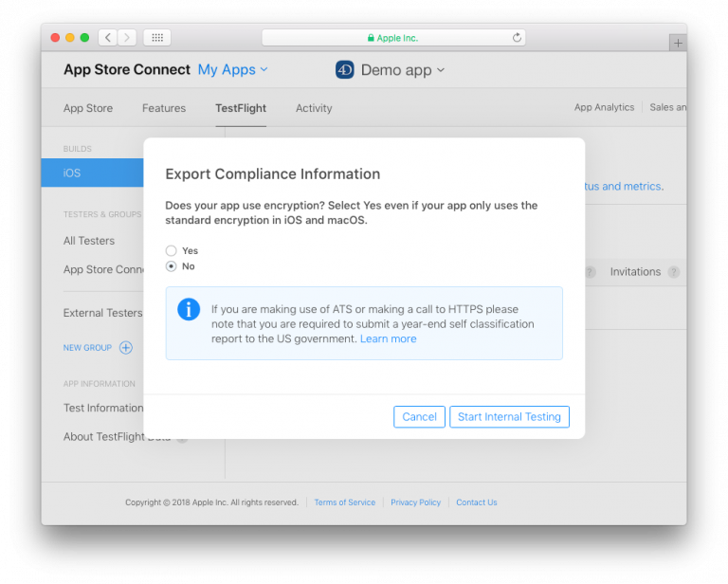Open Privacy Policy link
The height and width of the screenshot is (584, 728).
415,502
